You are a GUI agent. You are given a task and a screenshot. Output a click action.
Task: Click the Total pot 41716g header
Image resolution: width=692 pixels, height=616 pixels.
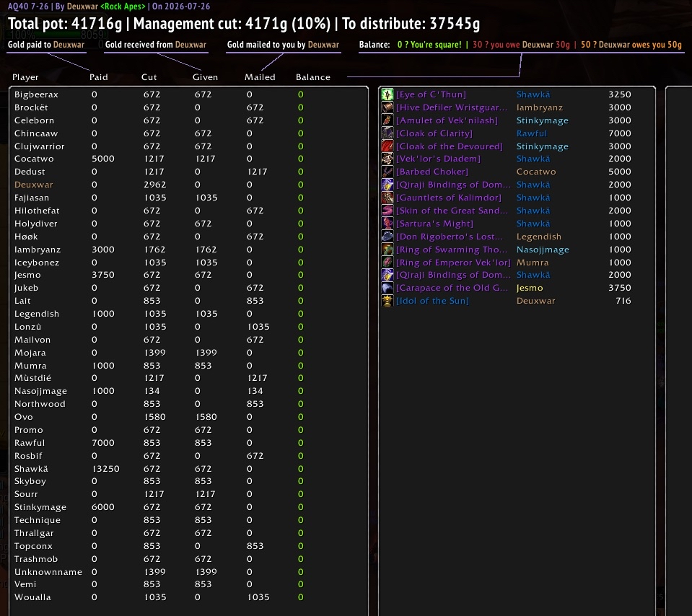pos(65,23)
